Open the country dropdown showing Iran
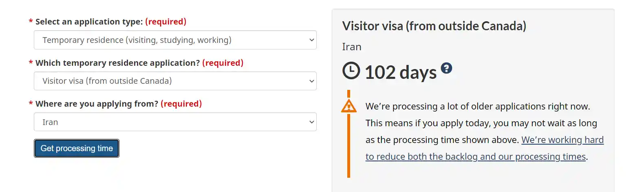644x192 pixels. click(x=175, y=122)
